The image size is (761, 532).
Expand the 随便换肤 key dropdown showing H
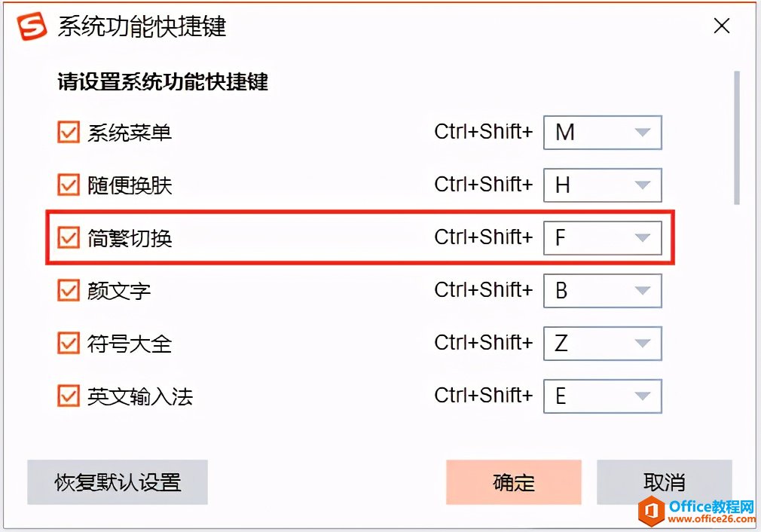602,185
